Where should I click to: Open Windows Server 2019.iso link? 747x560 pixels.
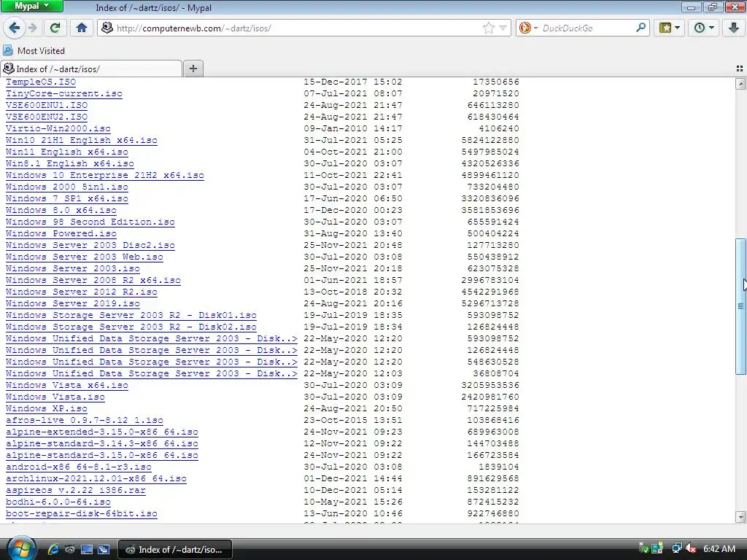click(72, 304)
